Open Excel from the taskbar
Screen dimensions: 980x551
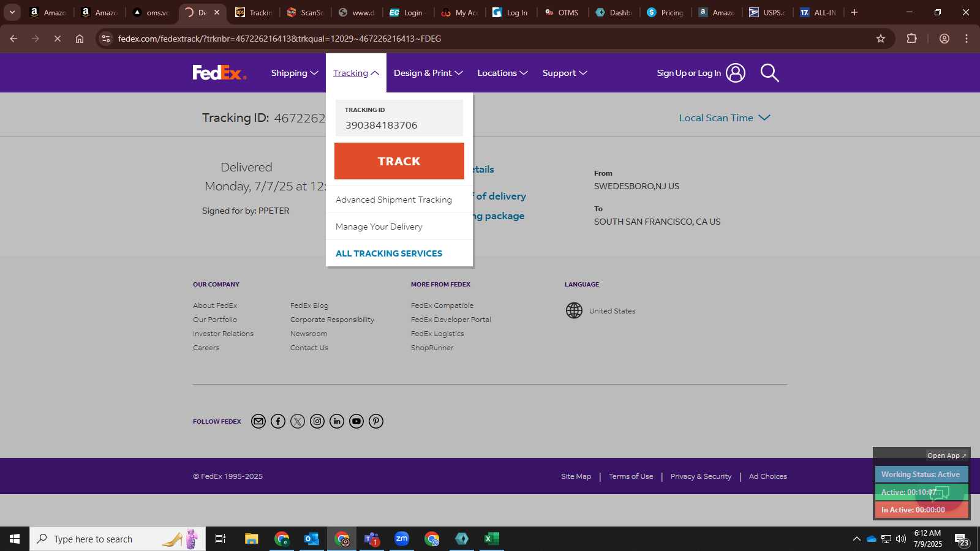pyautogui.click(x=491, y=539)
